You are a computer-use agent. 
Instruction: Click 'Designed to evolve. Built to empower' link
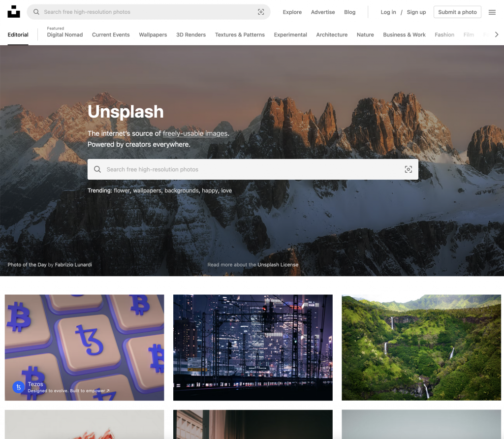click(68, 391)
